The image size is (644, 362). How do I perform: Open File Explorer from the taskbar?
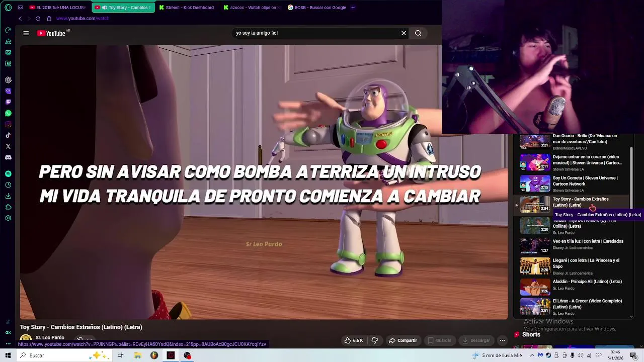tap(137, 355)
